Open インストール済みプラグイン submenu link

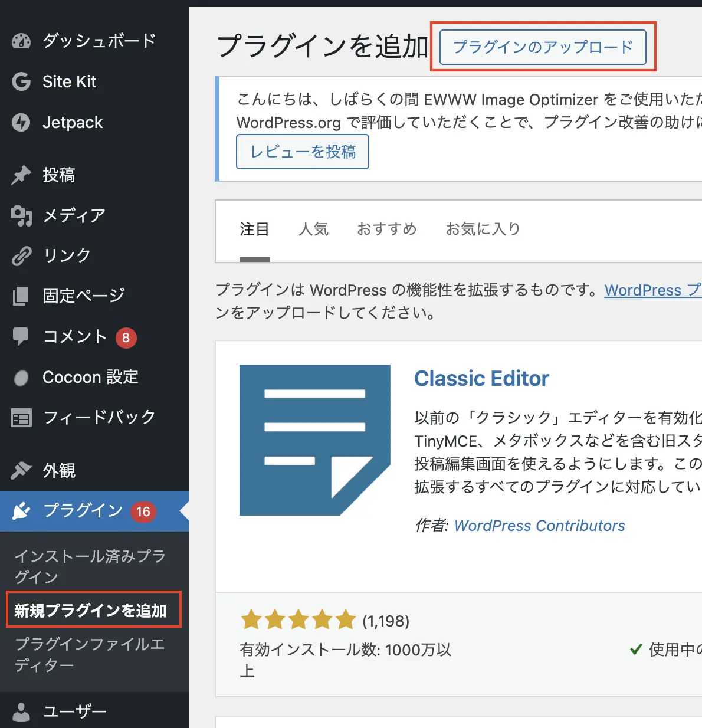(90, 566)
